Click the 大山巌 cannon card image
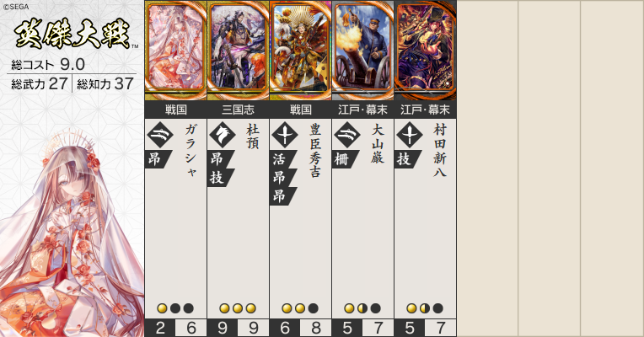Viewport: 644px width, 337px height. [363, 50]
